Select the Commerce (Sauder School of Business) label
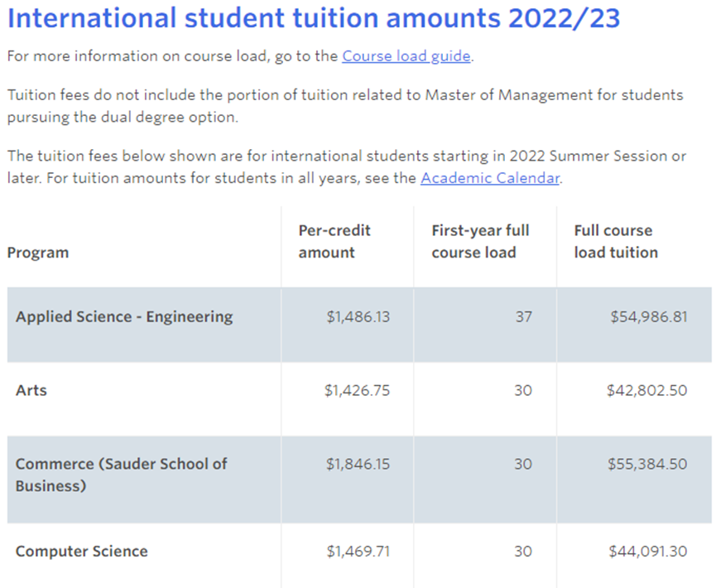 pyautogui.click(x=121, y=475)
